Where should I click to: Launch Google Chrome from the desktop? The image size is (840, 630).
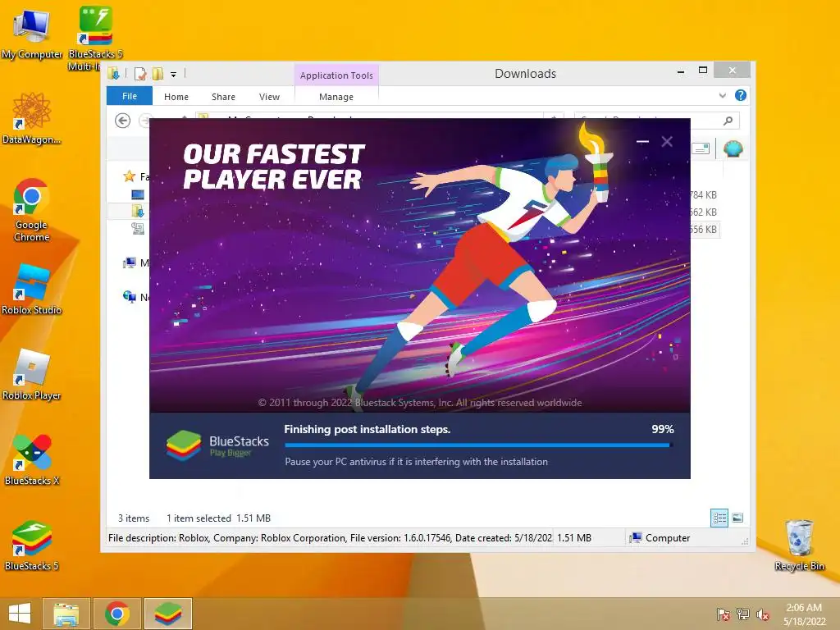(32, 209)
